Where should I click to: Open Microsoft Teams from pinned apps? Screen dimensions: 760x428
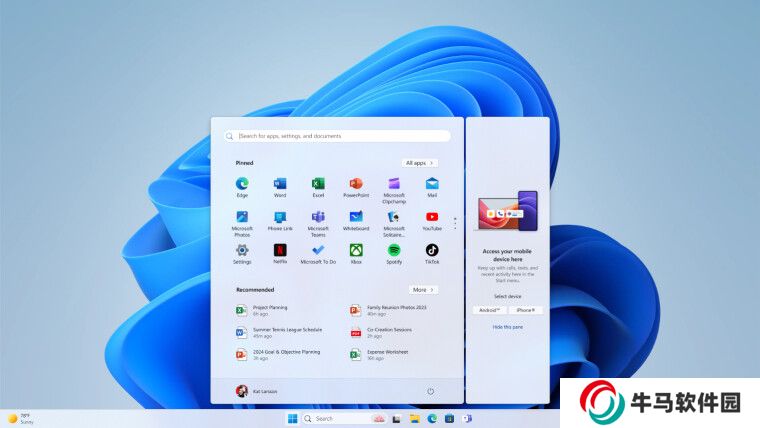pyautogui.click(x=318, y=217)
